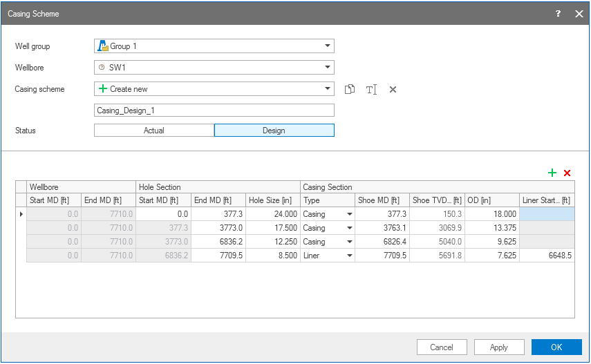Image resolution: width=591 pixels, height=364 pixels.
Task: Set status to Actual
Action: [154, 131]
